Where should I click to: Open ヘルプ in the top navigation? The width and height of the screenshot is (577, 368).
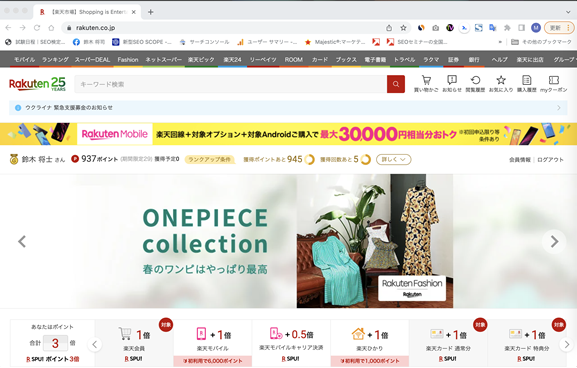499,59
